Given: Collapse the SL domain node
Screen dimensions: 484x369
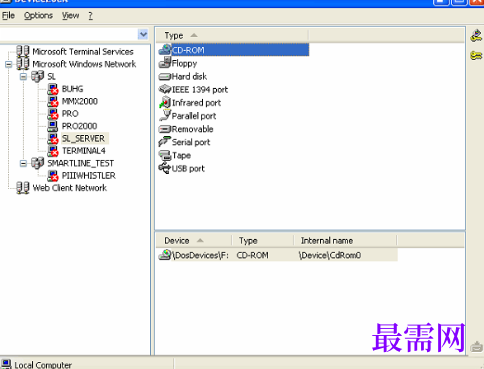Looking at the screenshot, I should [23, 76].
